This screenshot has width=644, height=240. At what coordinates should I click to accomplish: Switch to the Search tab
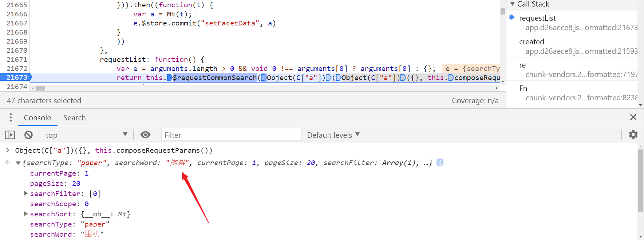(x=75, y=118)
